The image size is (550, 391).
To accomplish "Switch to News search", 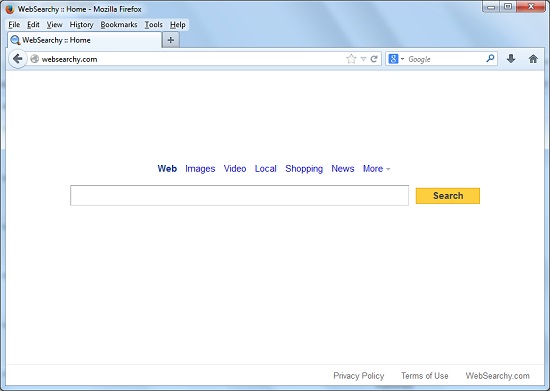I will [343, 169].
